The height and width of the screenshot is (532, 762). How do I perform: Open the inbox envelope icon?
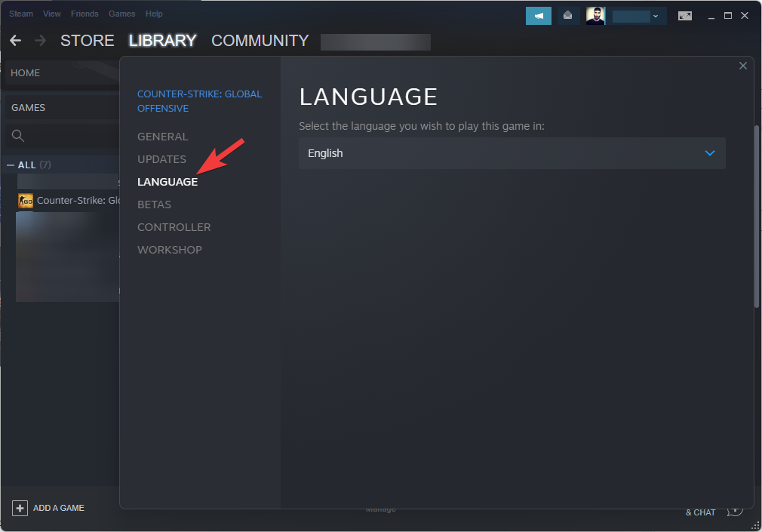coord(567,16)
